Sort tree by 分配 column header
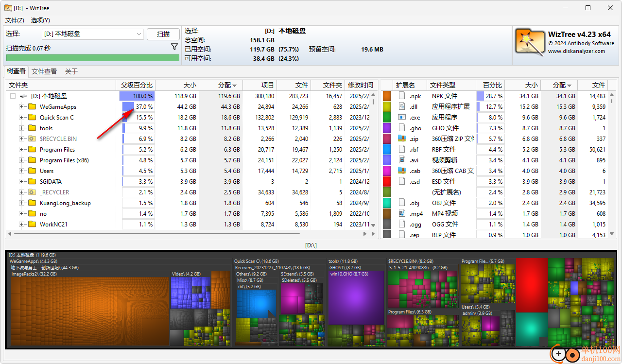Screen dimensions: 622x364 pos(221,85)
